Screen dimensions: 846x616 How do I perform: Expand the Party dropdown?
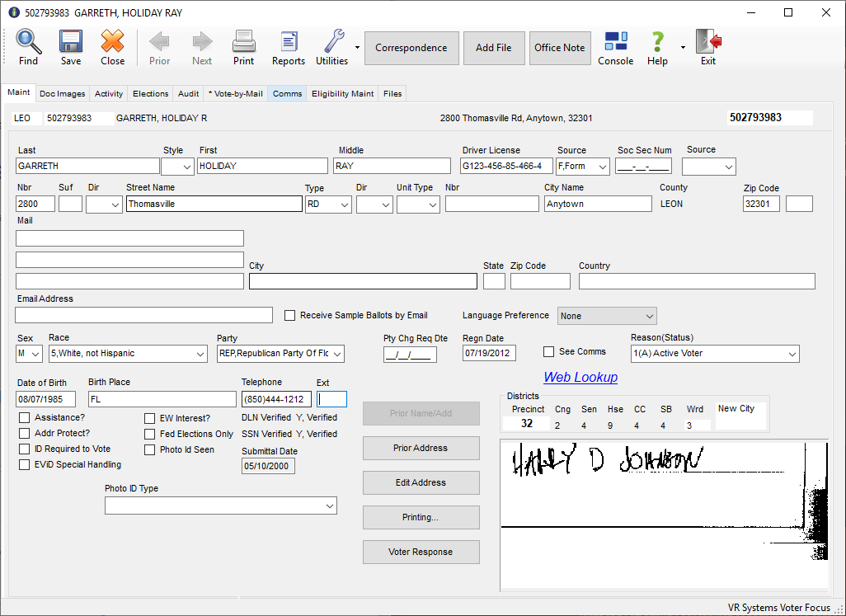coord(280,354)
